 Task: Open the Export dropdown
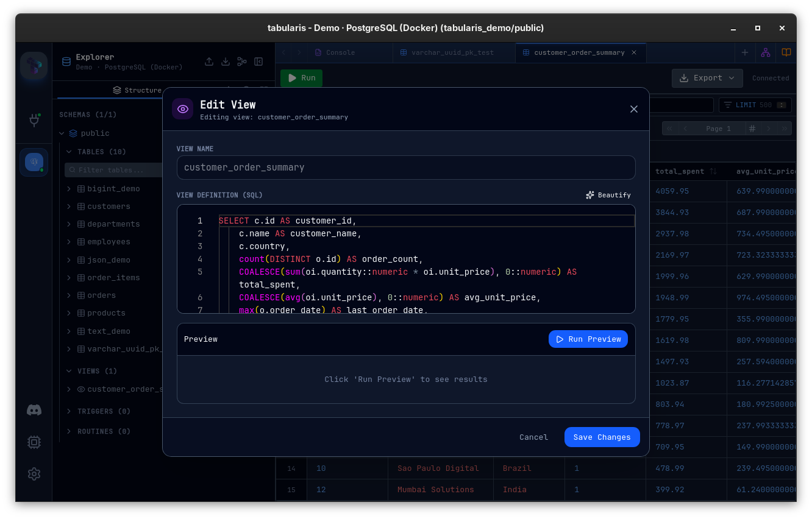tap(707, 78)
